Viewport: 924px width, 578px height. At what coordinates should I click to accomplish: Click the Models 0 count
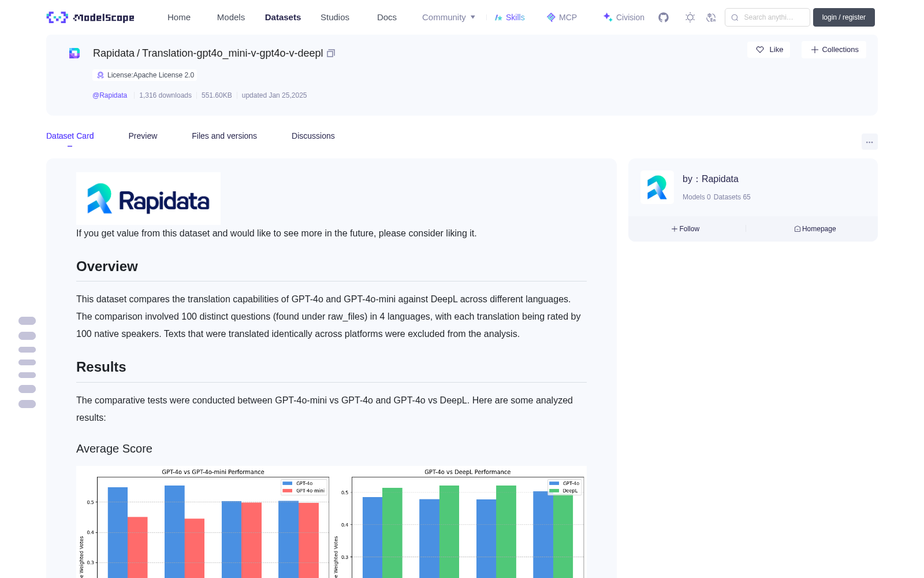(696, 197)
